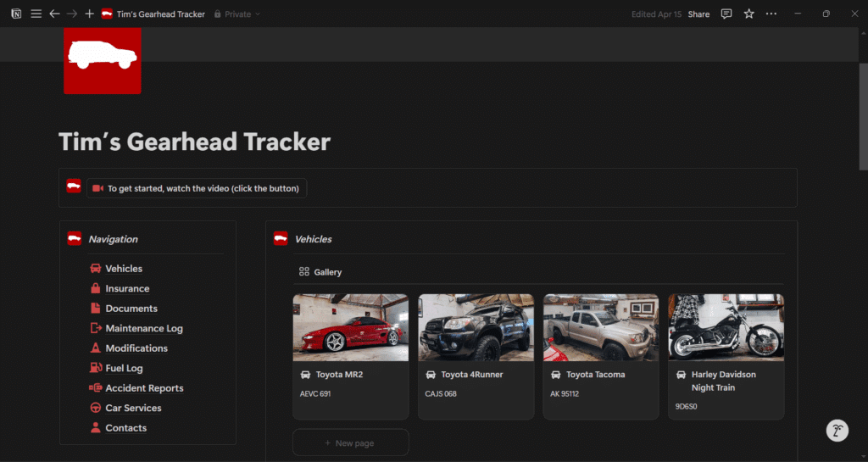Open the Maintenance Log link
868x462 pixels.
tap(143, 329)
